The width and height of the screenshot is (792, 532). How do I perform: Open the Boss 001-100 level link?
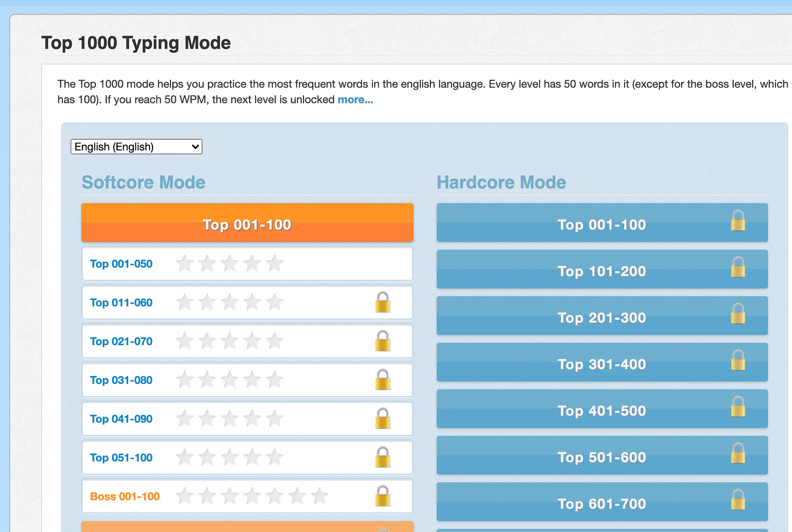pyautogui.click(x=125, y=496)
